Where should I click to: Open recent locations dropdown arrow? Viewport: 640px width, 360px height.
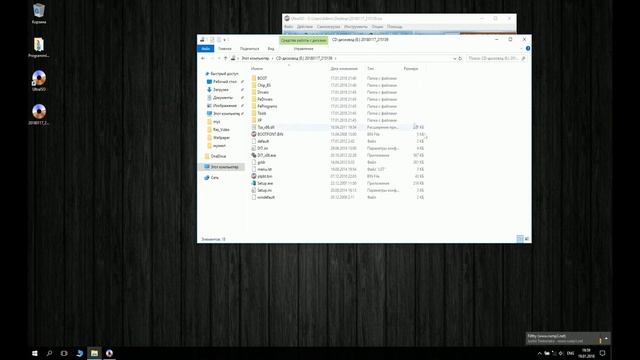click(x=219, y=58)
